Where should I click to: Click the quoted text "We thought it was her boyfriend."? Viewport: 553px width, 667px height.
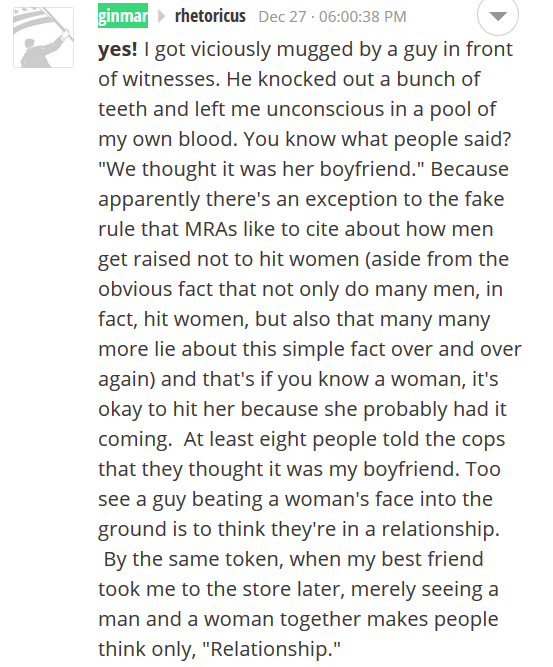(x=262, y=169)
